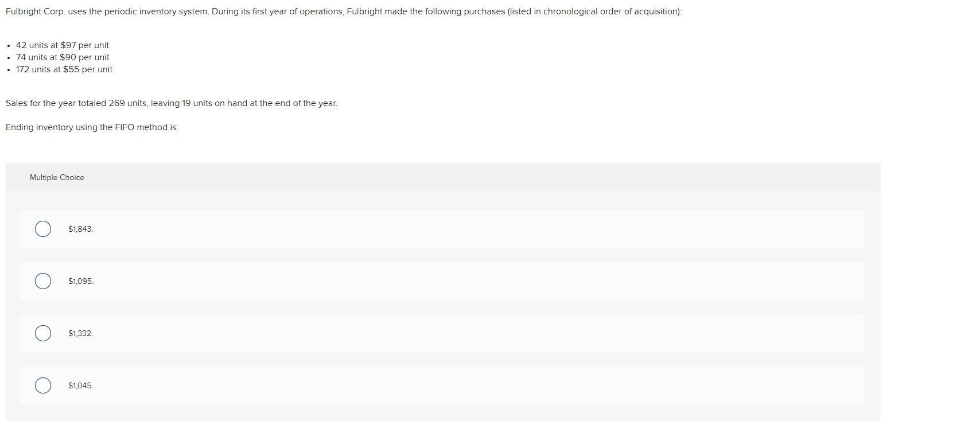Click the bullet listing 42 units at $97
This screenshot has width=980, height=421.
(x=63, y=45)
